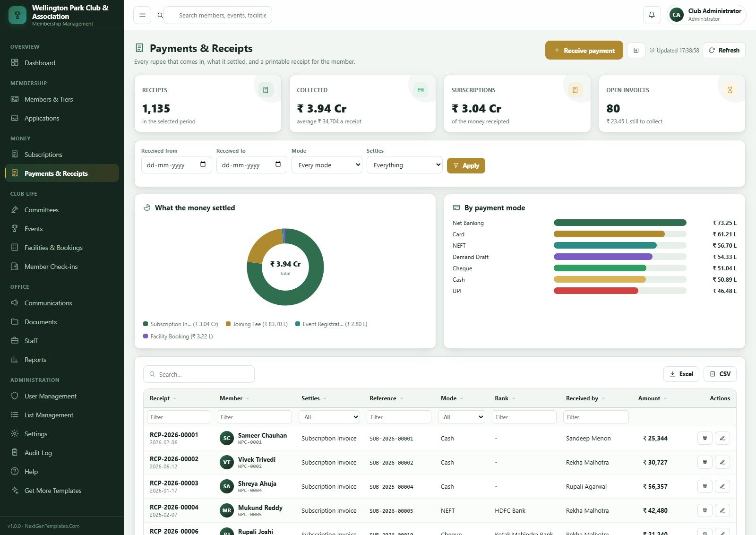Click Vivek Trivedi's VT avatar
The image size is (756, 535).
pos(227,462)
